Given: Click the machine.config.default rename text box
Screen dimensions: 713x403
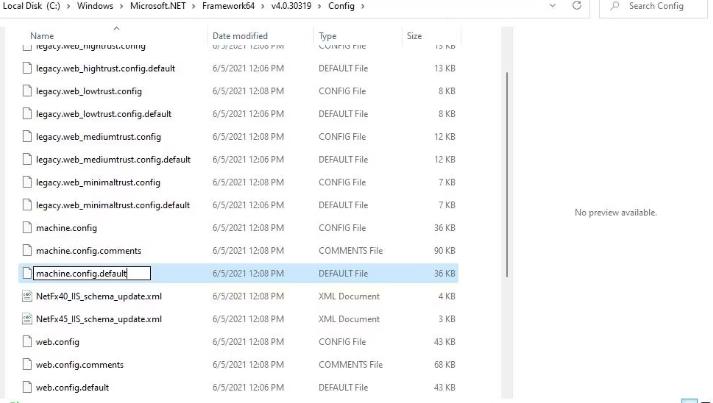Looking at the screenshot, I should pos(92,273).
